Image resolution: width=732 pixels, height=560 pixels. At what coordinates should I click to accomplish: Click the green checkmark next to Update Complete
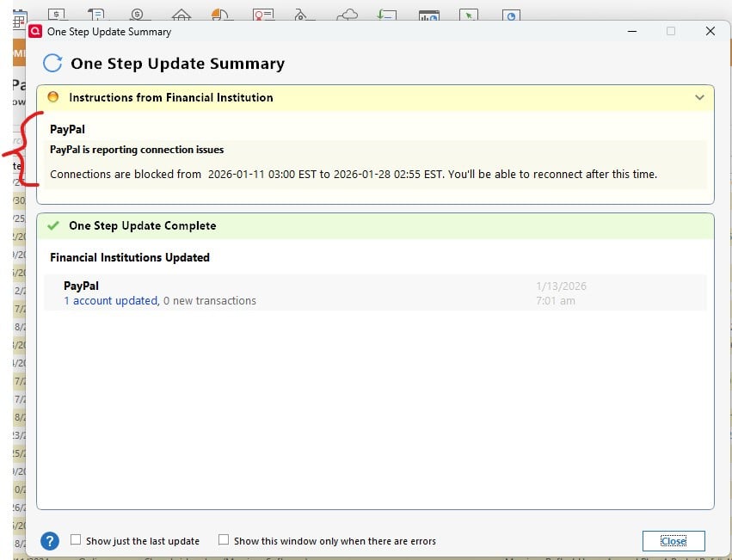[x=53, y=225]
